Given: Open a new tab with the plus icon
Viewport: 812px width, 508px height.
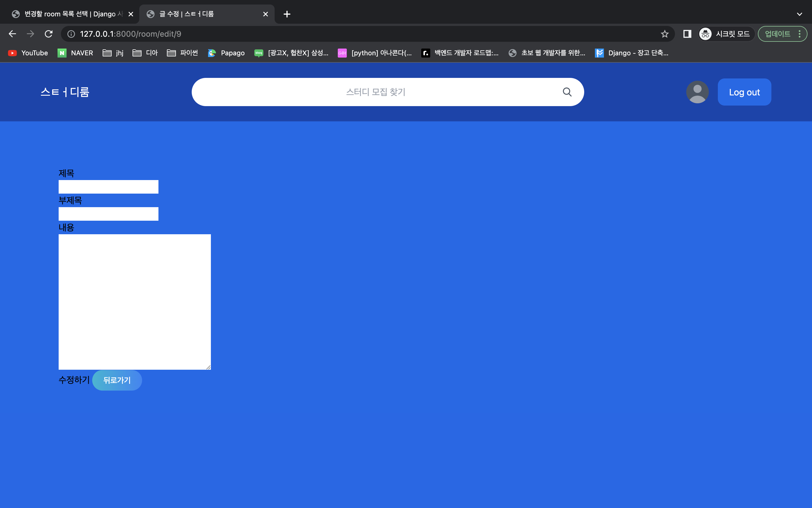Looking at the screenshot, I should point(287,14).
